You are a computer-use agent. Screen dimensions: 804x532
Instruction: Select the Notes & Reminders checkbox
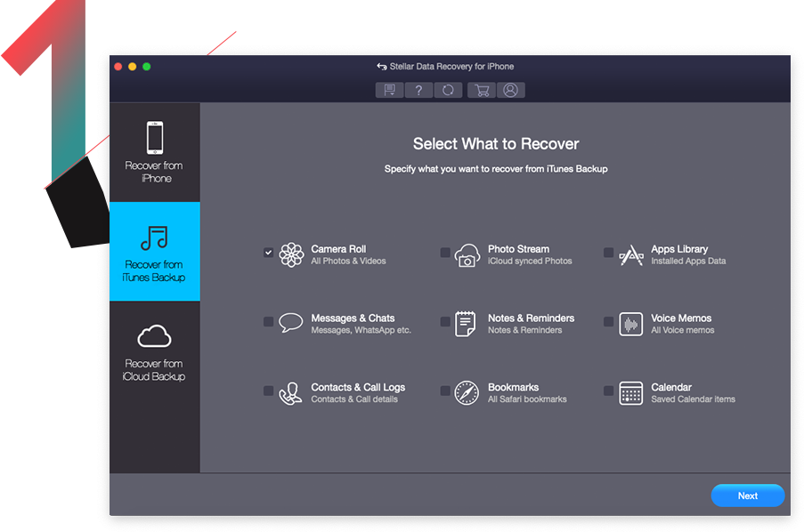(445, 322)
